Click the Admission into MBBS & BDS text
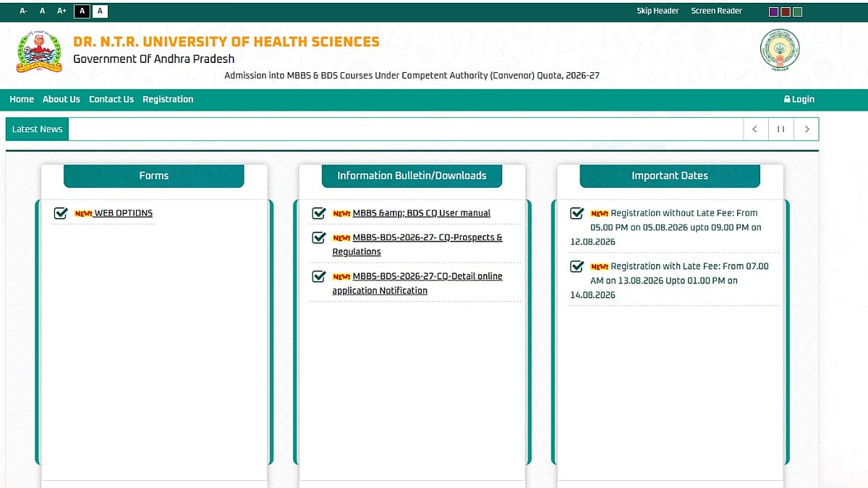Screen dimensions: 868x488 pyautogui.click(x=412, y=76)
